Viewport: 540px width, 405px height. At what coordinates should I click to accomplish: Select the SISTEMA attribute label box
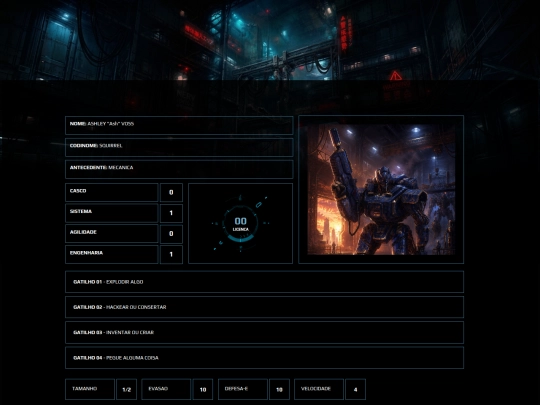click(x=112, y=213)
